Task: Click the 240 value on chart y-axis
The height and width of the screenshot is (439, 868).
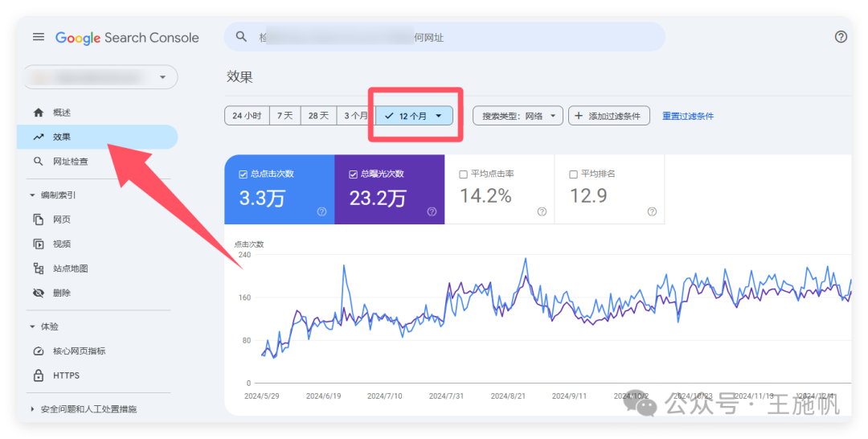Action: [244, 255]
